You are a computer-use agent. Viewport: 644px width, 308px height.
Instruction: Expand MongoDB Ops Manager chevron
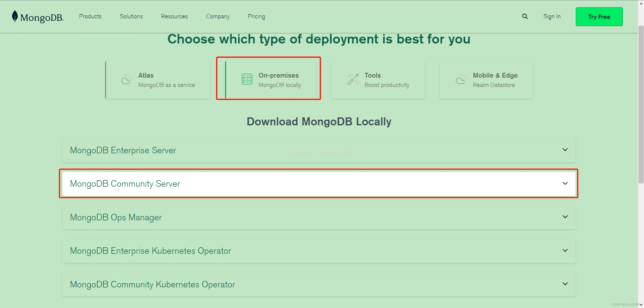tap(565, 217)
